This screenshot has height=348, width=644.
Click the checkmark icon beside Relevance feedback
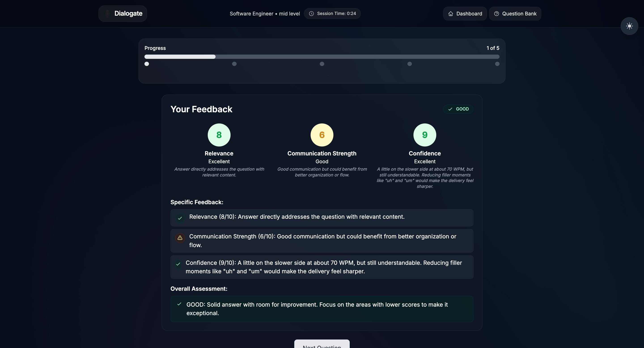[180, 218]
